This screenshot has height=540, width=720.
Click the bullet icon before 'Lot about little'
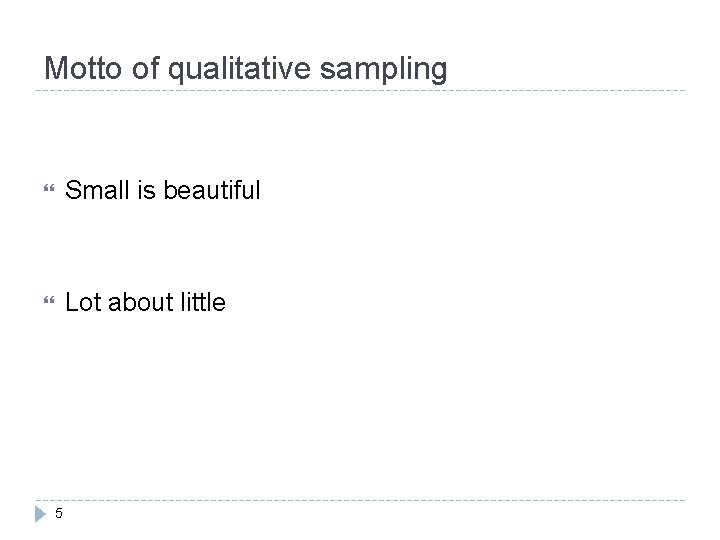(x=50, y=301)
